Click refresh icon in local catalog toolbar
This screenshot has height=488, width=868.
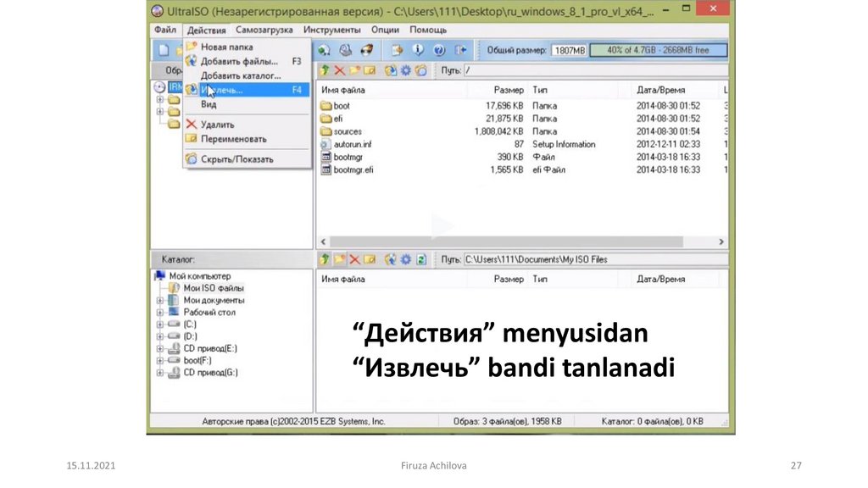point(421,259)
